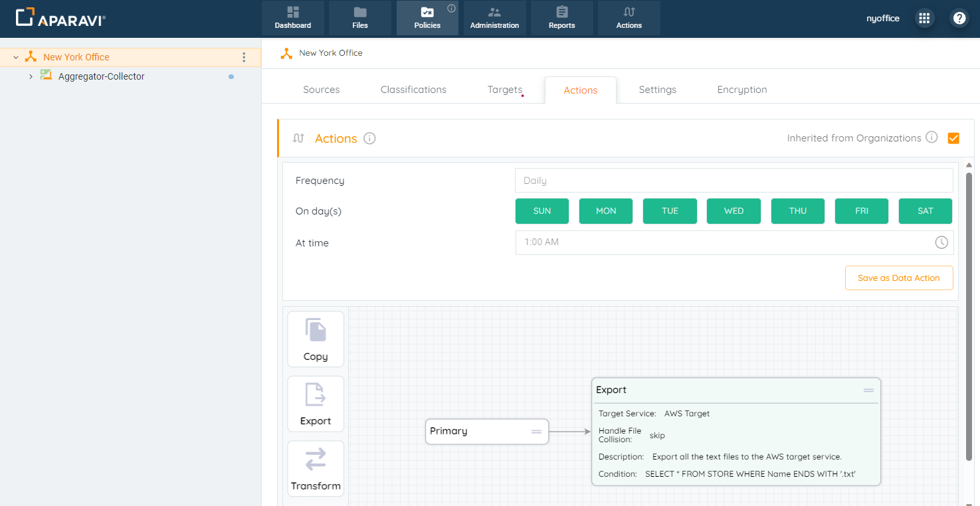Open the Frequency dropdown
Screen dimensions: 980x506
tap(734, 181)
